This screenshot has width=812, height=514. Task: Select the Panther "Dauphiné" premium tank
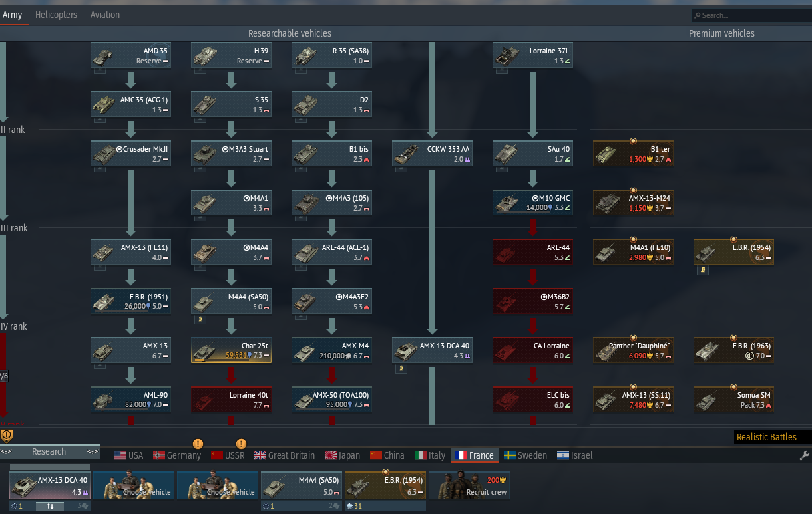coord(634,350)
